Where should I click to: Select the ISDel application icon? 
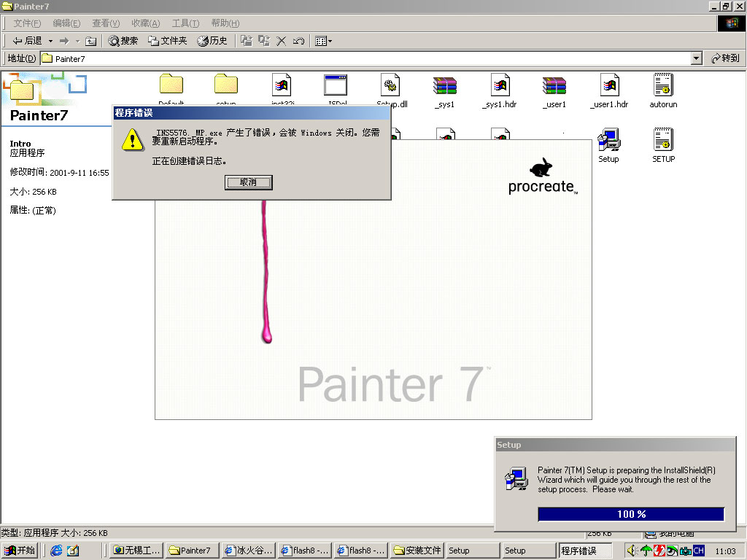point(336,85)
